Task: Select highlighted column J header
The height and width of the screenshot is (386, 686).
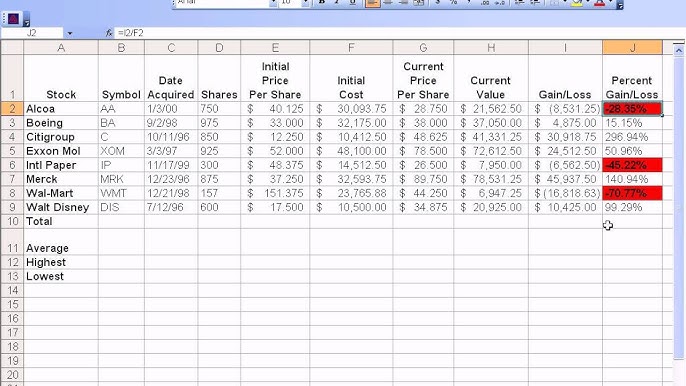Action: pyautogui.click(x=632, y=47)
